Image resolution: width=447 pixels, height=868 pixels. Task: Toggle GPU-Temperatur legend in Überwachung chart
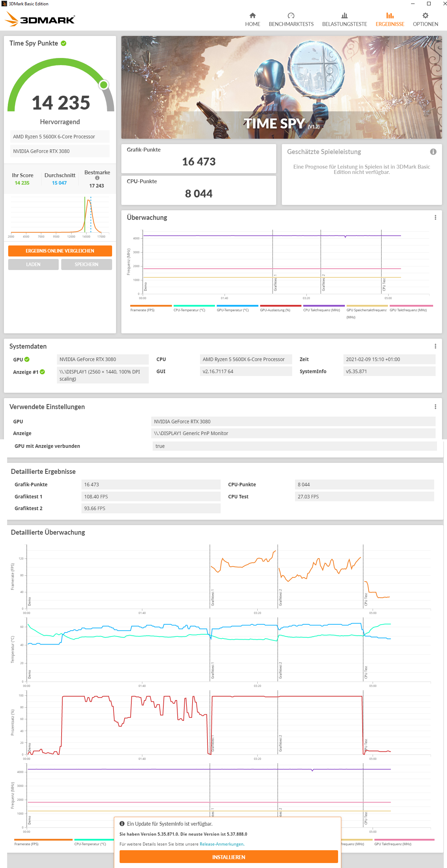tap(237, 308)
